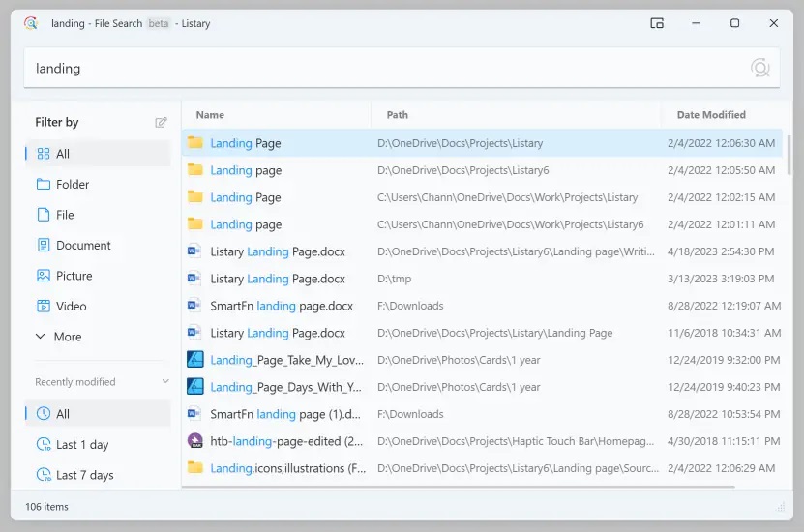Screen dimensions: 804x532
Task: Click Affinity icon of Landing_Page_Take_My_Lov file
Action: [x=194, y=359]
